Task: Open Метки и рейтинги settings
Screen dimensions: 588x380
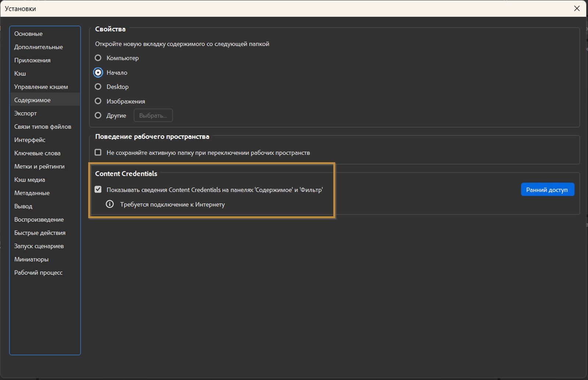Action: (45, 166)
